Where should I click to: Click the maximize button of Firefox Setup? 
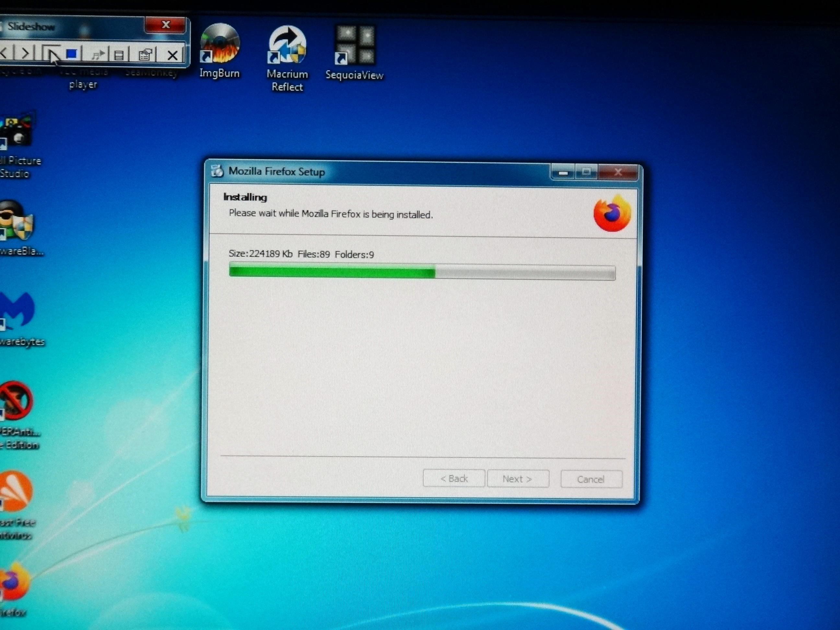[586, 173]
